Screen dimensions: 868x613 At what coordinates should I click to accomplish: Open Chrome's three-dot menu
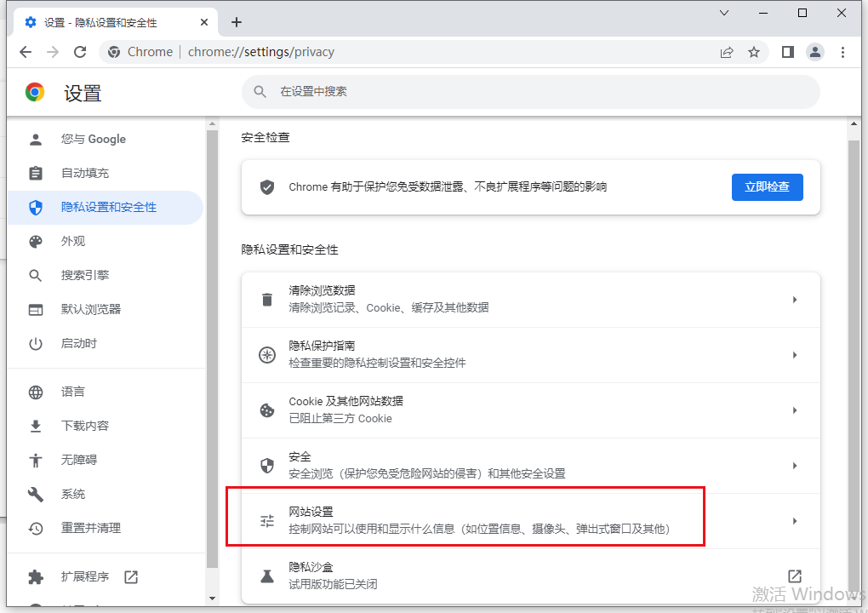[842, 52]
